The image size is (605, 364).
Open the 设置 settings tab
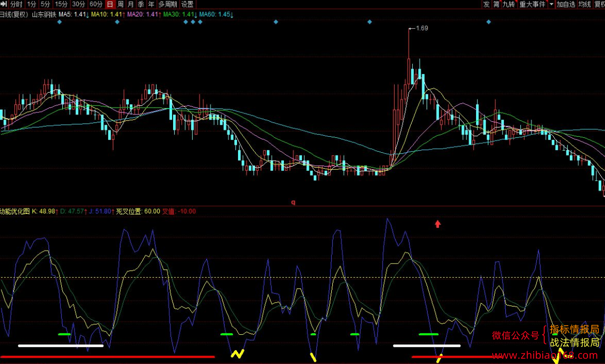(x=187, y=4)
